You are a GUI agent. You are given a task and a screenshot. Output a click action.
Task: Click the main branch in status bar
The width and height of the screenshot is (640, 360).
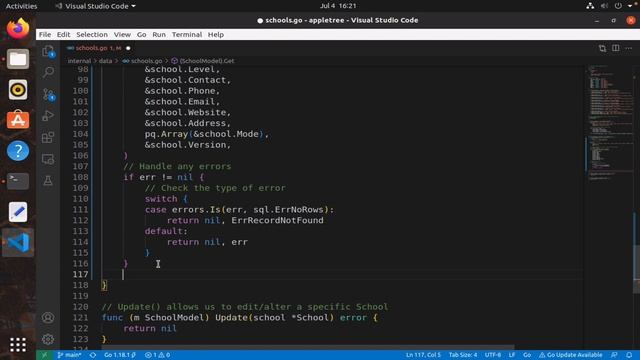click(x=69, y=355)
